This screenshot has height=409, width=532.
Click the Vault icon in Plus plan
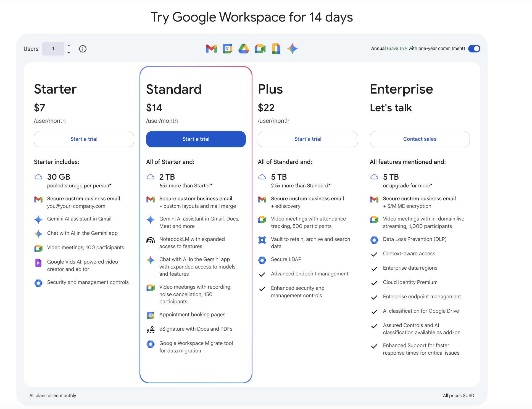262,240
